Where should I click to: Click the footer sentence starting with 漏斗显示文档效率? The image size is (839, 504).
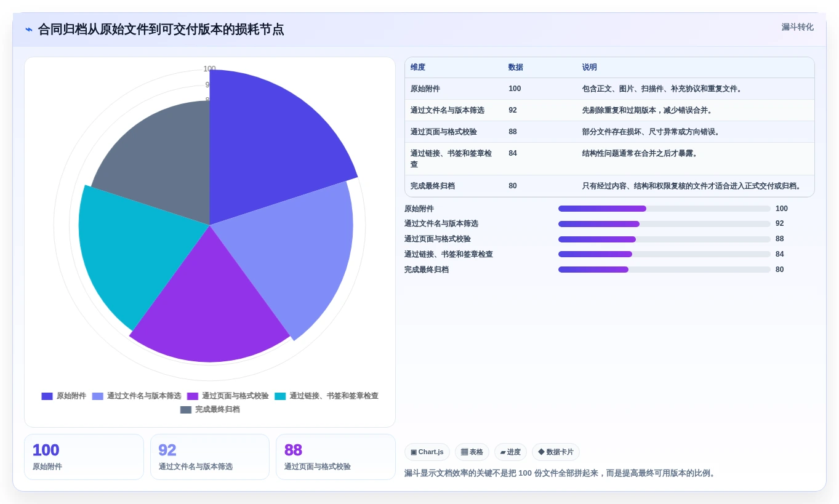[561, 473]
